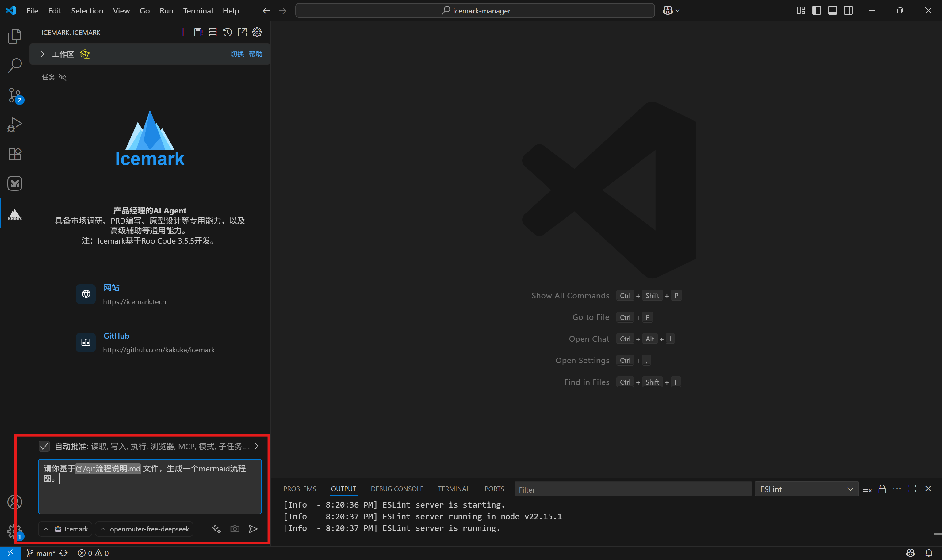Click the enhance prompt sparkle icon

tap(216, 529)
